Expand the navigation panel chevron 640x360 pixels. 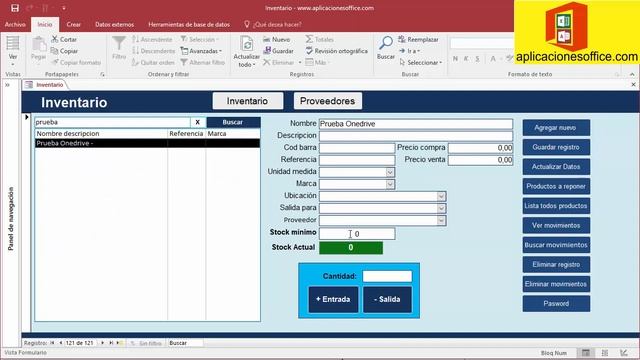pos(7,85)
